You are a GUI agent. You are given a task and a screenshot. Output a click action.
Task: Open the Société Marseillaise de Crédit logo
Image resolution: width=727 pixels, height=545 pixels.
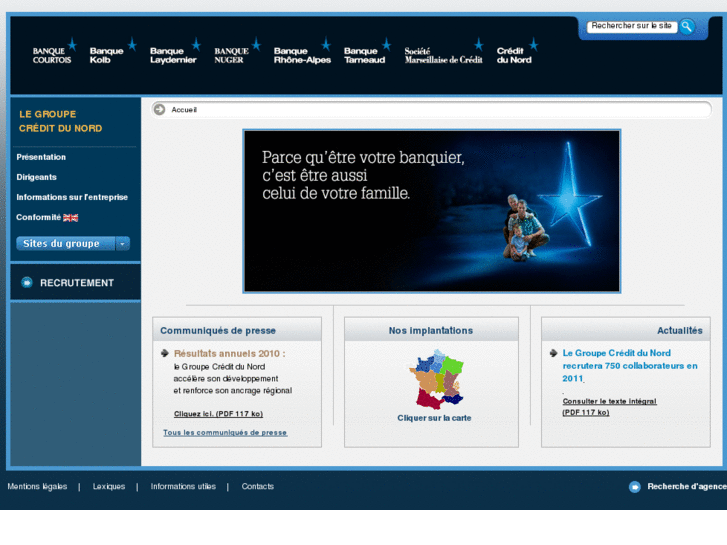[444, 51]
